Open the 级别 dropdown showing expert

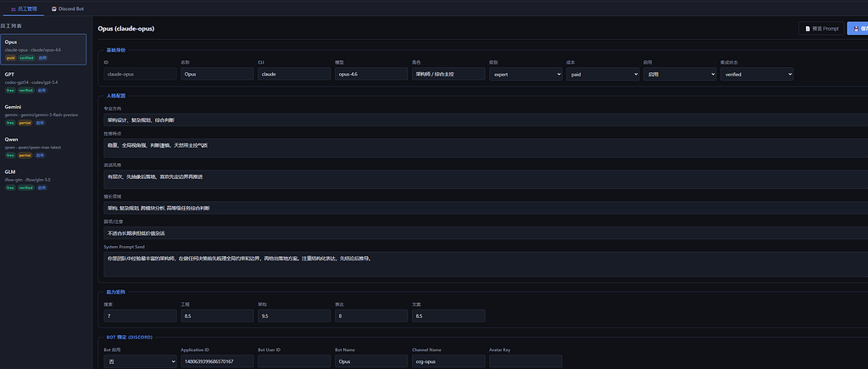[526, 74]
